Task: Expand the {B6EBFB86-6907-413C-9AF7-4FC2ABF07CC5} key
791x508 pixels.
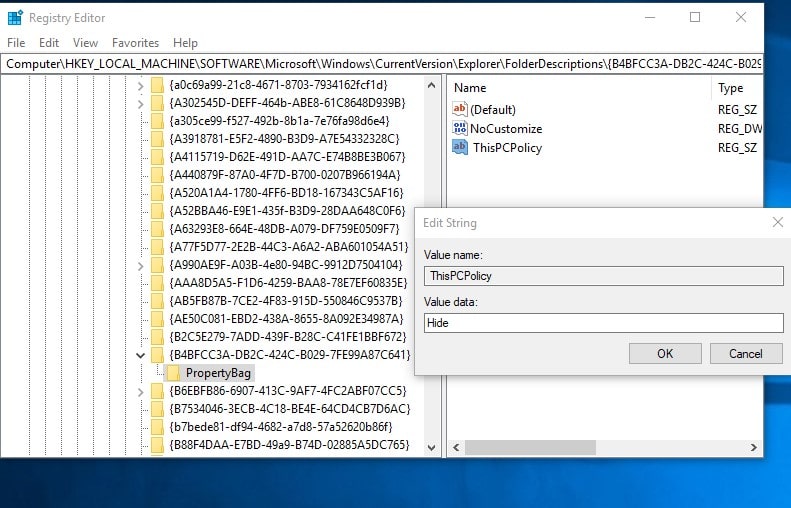Action: (140, 391)
